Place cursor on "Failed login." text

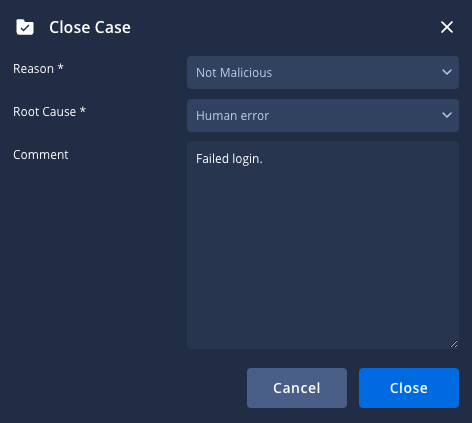coord(229,159)
